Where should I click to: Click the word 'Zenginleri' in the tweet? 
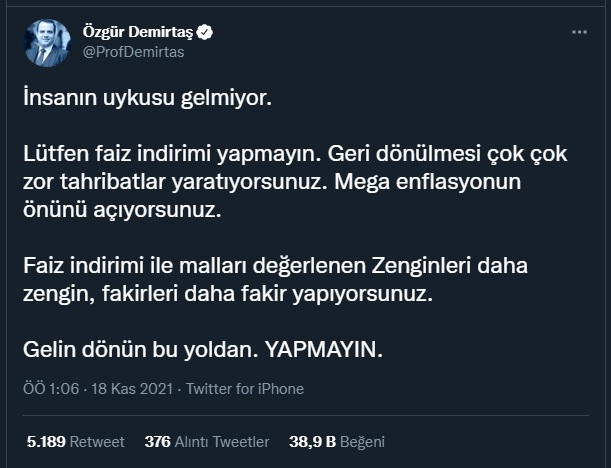(x=461, y=268)
